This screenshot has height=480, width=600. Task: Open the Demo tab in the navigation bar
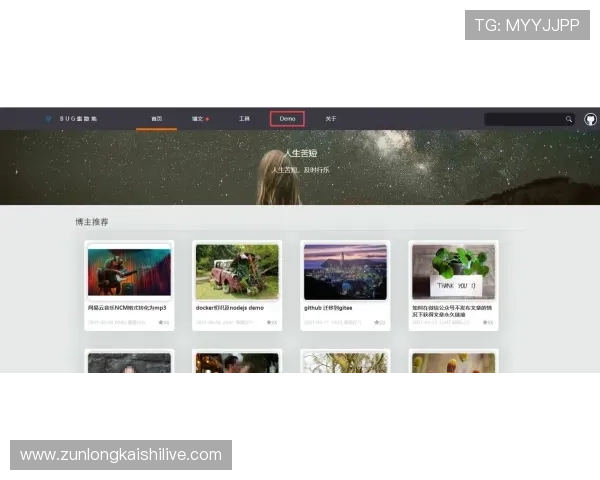click(x=287, y=119)
